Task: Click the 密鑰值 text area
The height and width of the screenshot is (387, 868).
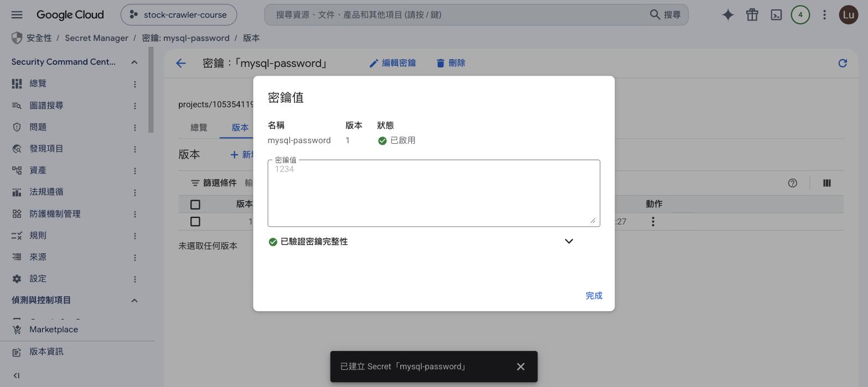Action: coord(434,193)
